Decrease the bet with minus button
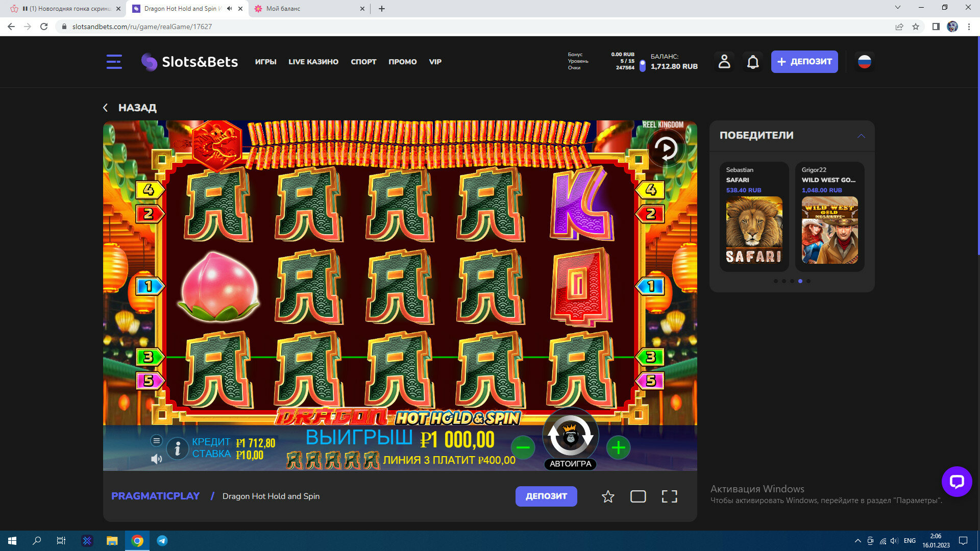This screenshot has height=551, width=980. [x=523, y=448]
